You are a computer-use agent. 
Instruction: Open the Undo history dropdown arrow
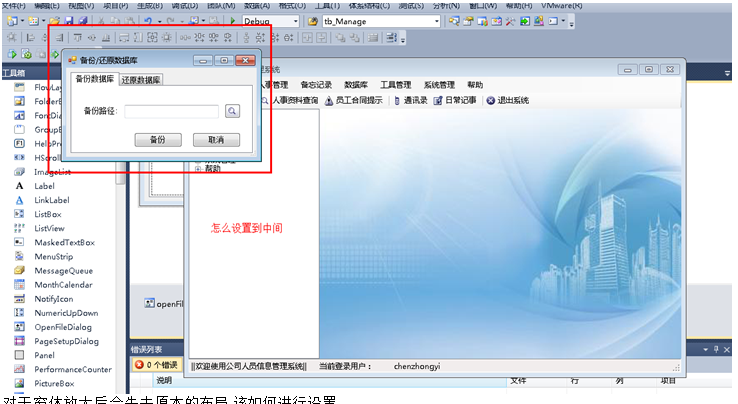[160, 22]
